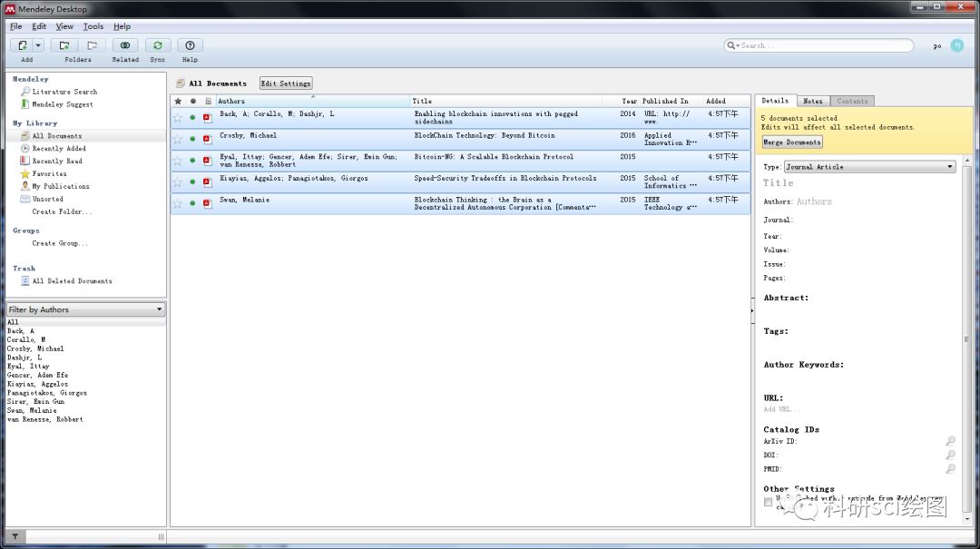Mark the Eyal, Ittay document as favorite

[178, 161]
